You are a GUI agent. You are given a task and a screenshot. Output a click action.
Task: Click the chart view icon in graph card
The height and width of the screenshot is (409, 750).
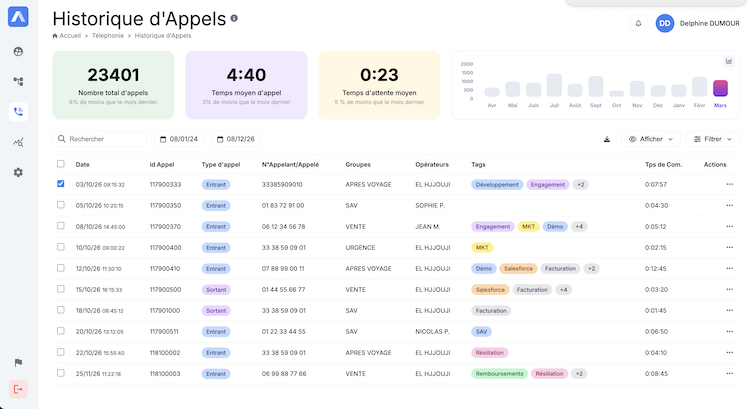(x=729, y=61)
